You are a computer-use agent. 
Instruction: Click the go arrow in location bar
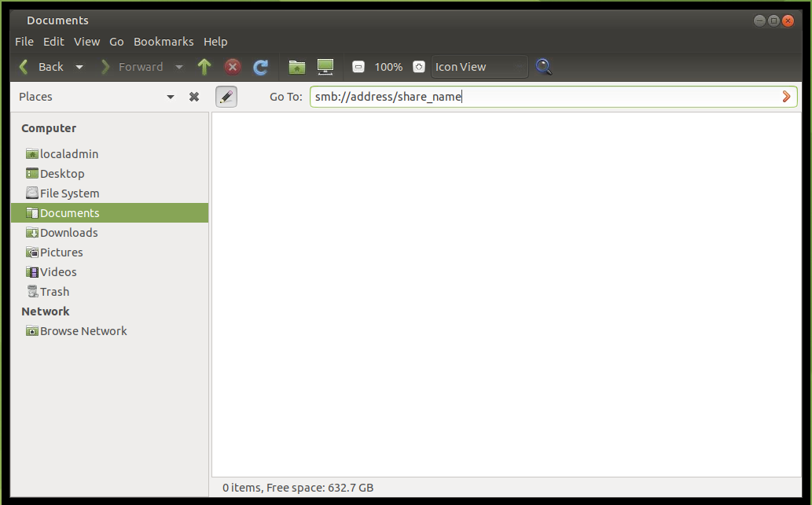pyautogui.click(x=786, y=97)
